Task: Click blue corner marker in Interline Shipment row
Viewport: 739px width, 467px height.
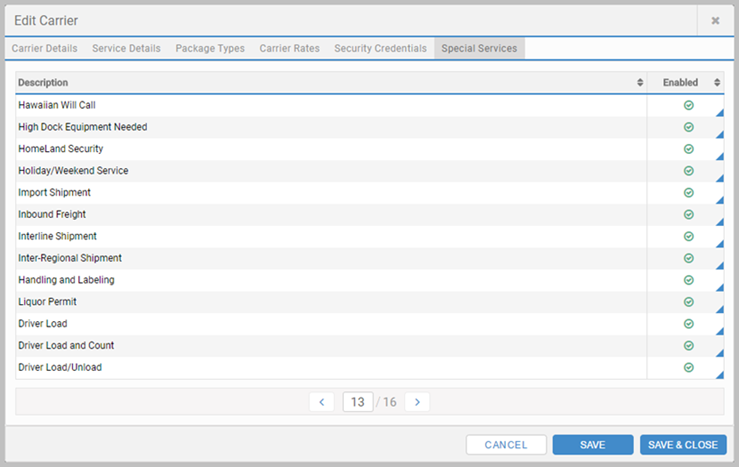Action: (x=720, y=244)
